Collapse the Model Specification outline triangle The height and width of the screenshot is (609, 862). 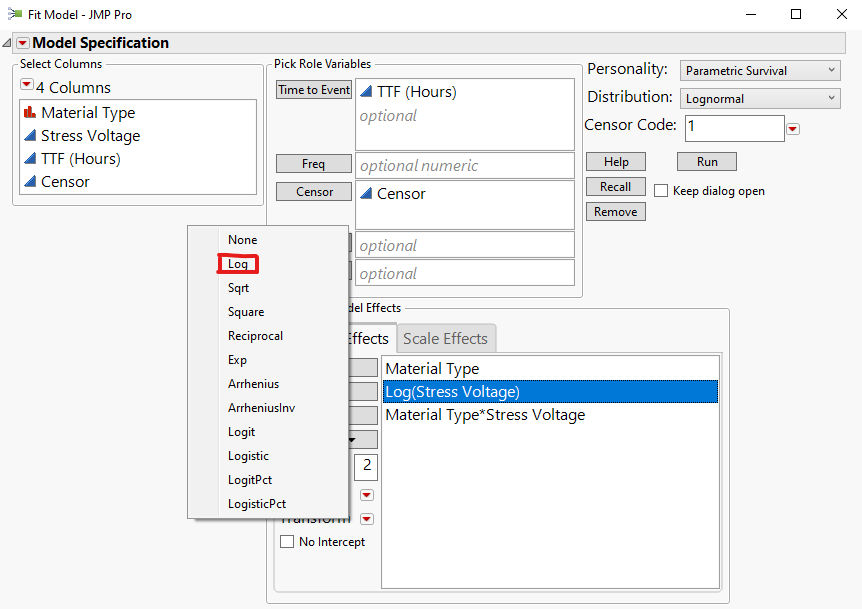point(7,43)
